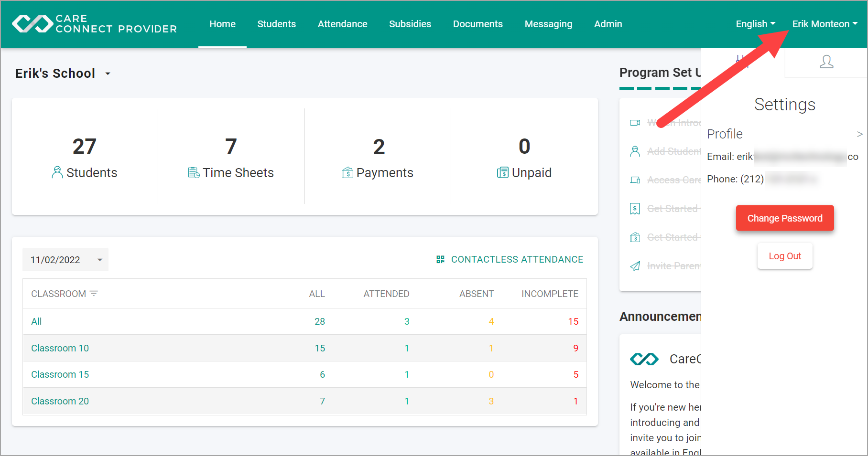Click the Classroom column filter icon
The image size is (868, 456).
94,294
